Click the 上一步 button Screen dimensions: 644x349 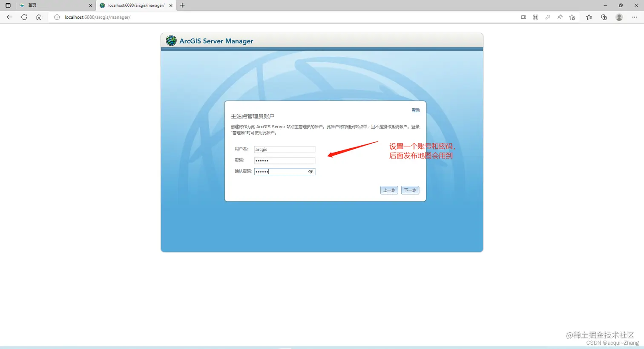coord(389,190)
